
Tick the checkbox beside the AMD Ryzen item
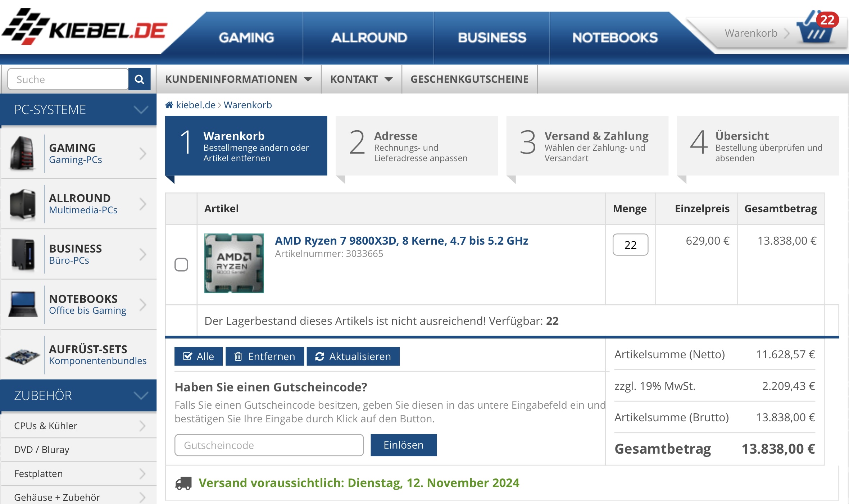181,264
